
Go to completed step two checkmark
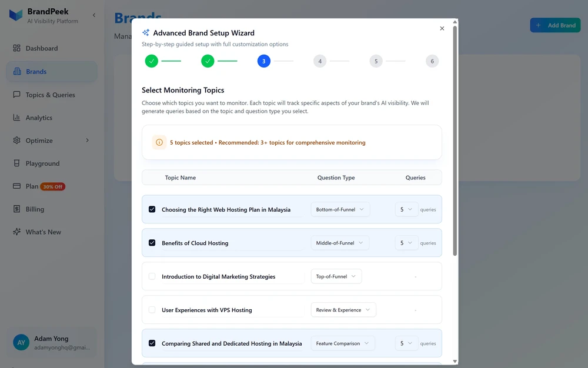(208, 61)
